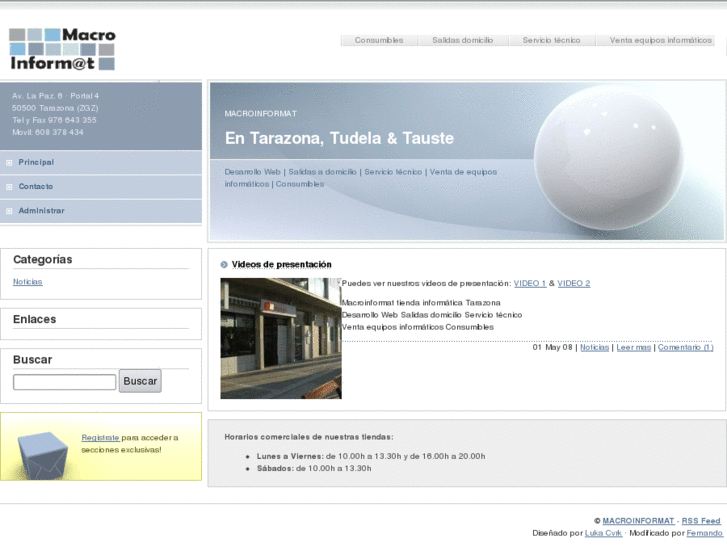Click the plus icon beside Principal
This screenshot has width=727, height=545.
pyautogui.click(x=9, y=162)
